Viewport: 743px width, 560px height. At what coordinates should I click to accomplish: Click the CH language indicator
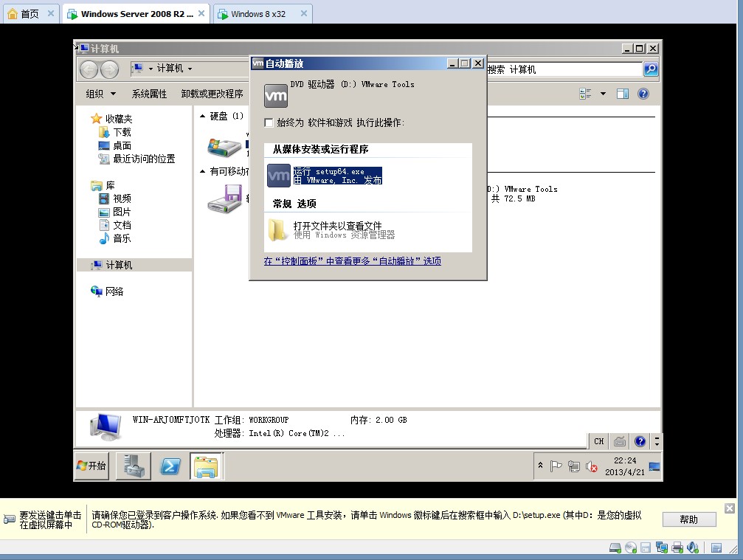pyautogui.click(x=598, y=441)
